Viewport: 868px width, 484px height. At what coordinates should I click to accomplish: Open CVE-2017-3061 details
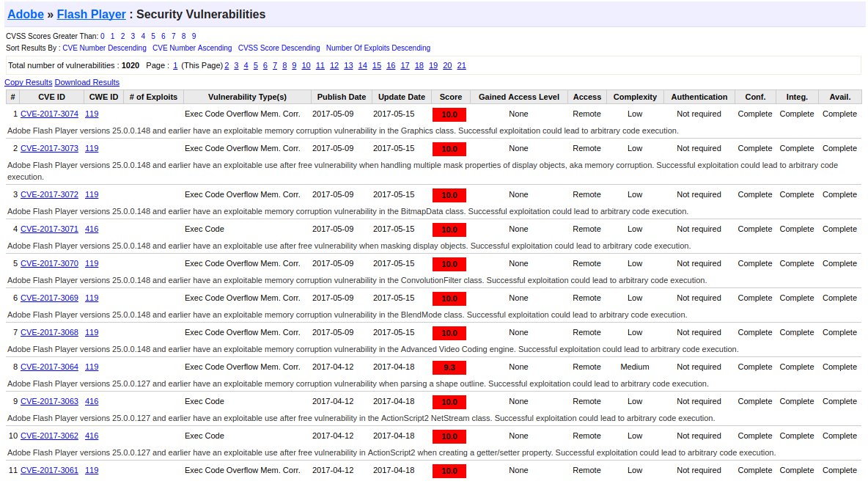point(49,470)
